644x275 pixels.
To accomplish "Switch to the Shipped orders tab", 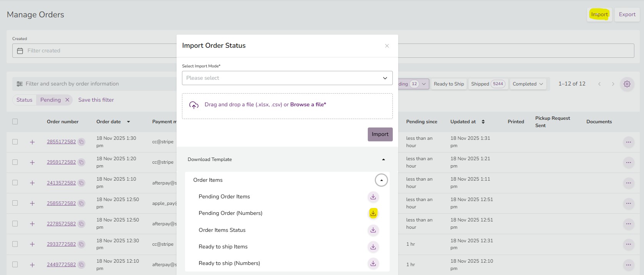I will (487, 84).
